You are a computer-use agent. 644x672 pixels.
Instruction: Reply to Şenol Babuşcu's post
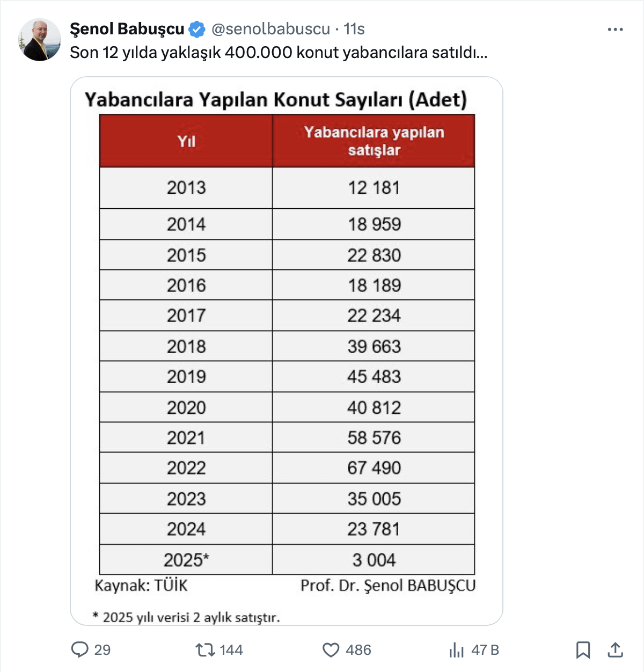(80, 649)
